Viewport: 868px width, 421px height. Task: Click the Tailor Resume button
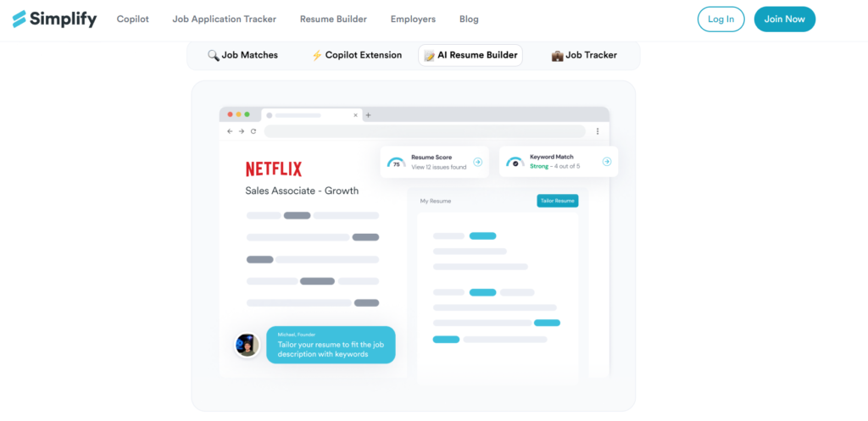(558, 201)
